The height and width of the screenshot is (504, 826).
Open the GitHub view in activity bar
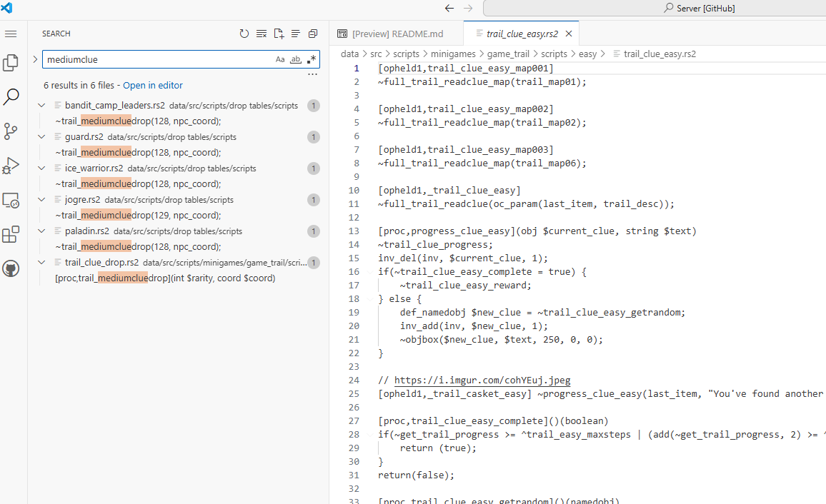point(11,269)
